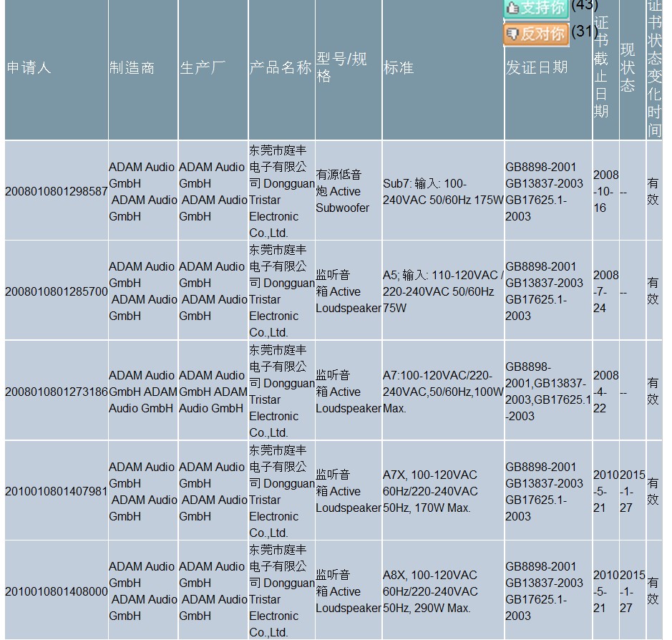Click the A7:100-120VAC/220-240VAC specification cell
The image size is (672, 640).
(443, 392)
